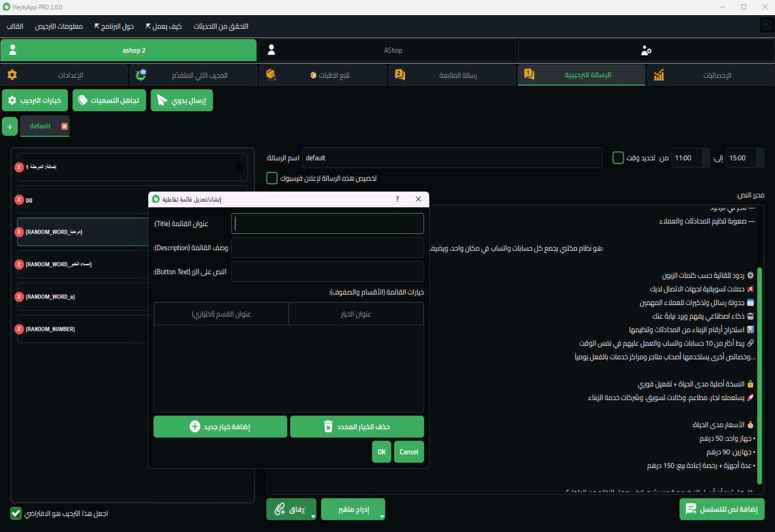Image resolution: width=775 pixels, height=532 pixels.
Task: Click the tag icon on تجاهل التسميات button
Action: [83, 100]
